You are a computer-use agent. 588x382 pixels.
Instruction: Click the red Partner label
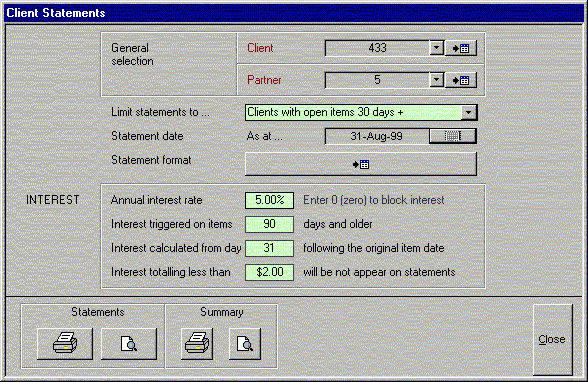click(x=264, y=80)
